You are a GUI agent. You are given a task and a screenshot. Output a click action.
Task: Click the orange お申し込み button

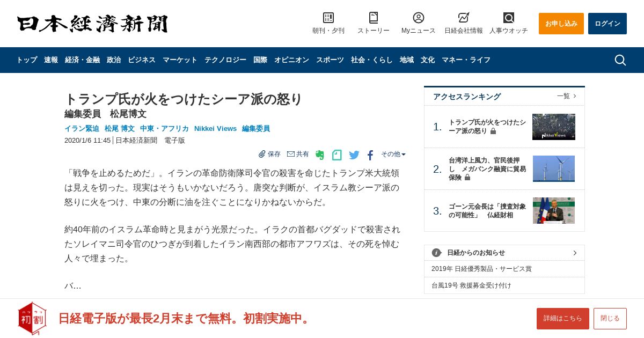(561, 24)
